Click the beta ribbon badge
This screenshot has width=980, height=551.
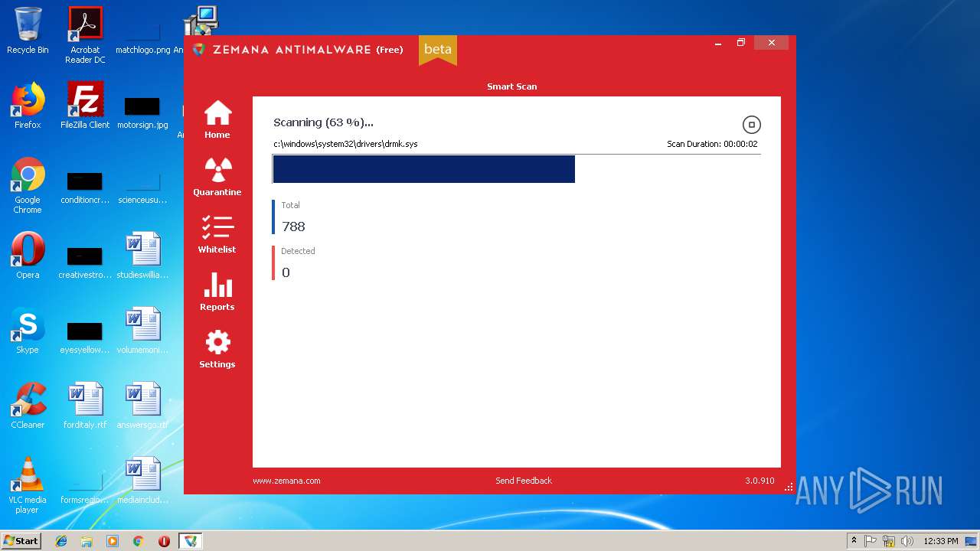click(x=438, y=50)
